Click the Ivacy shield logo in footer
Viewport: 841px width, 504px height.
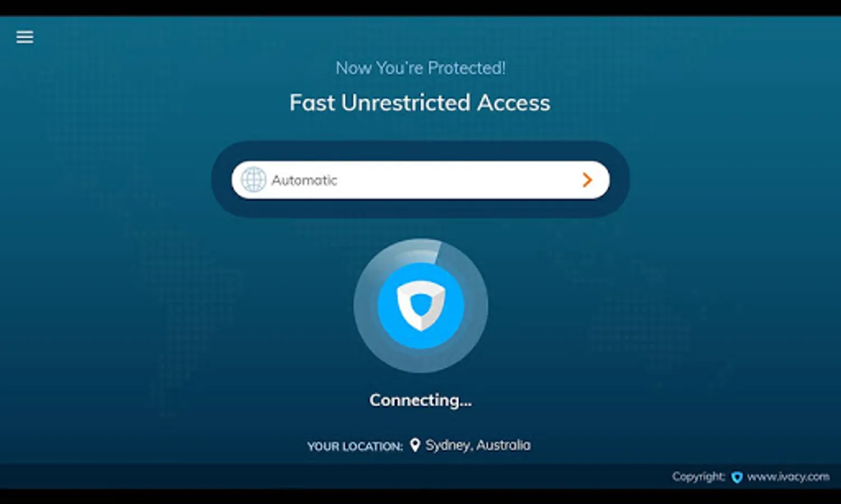pyautogui.click(x=737, y=477)
